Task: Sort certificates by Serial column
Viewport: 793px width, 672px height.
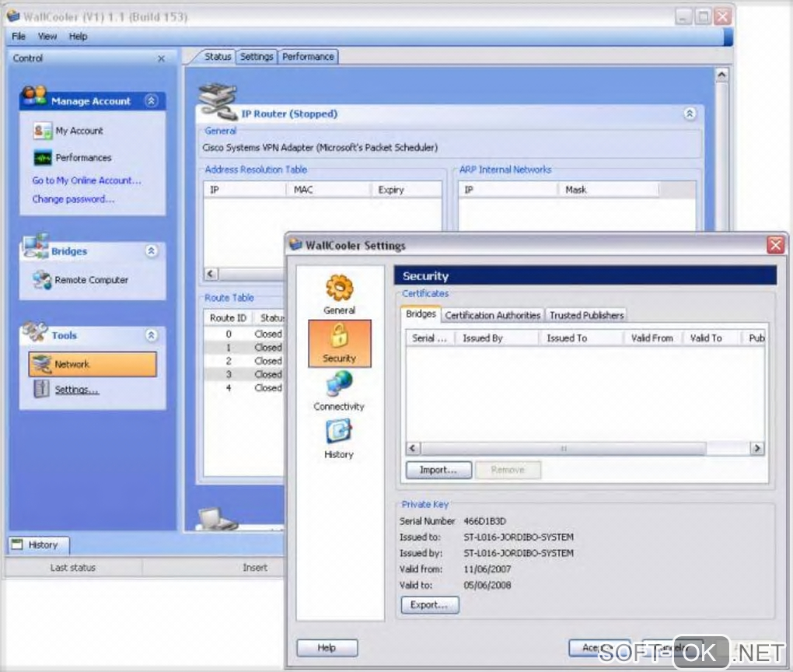Action: pyautogui.click(x=430, y=338)
